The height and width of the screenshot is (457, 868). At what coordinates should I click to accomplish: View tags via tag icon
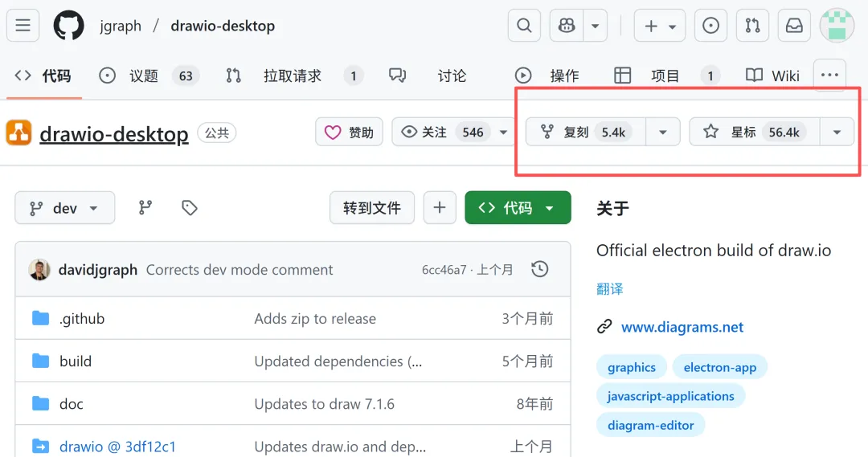(190, 207)
